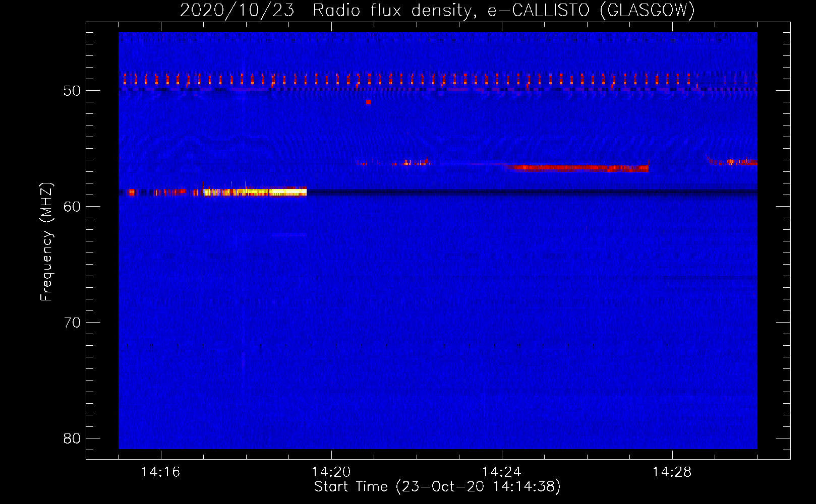Click the bright yellow-white burst near 59 MHz
Viewport: 816px width, 504px height.
point(255,192)
